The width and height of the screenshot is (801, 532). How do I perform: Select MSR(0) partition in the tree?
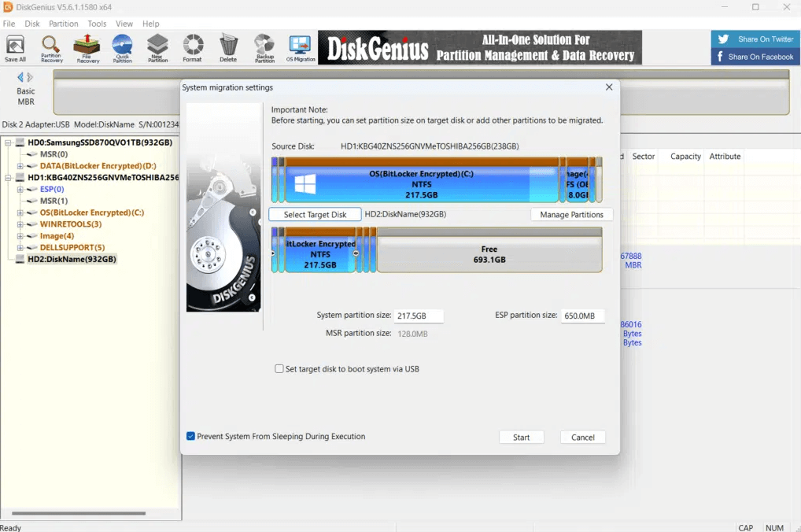pos(54,154)
